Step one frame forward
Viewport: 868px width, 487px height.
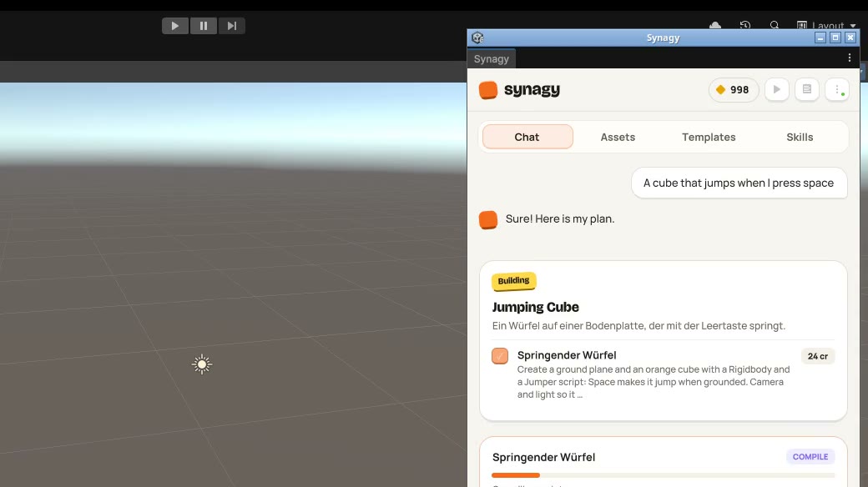click(x=231, y=26)
